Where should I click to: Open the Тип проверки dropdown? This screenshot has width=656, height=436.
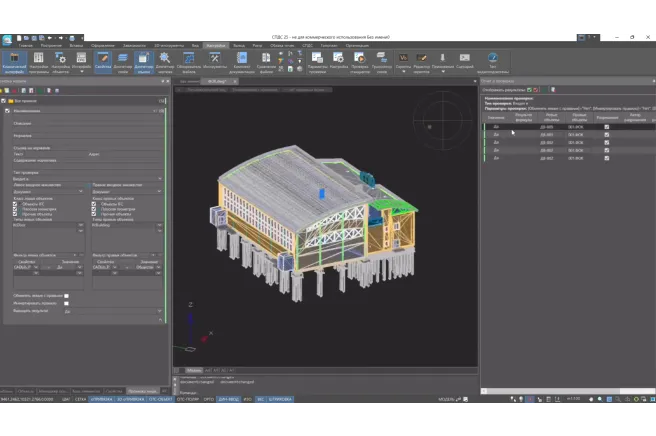click(x=85, y=179)
